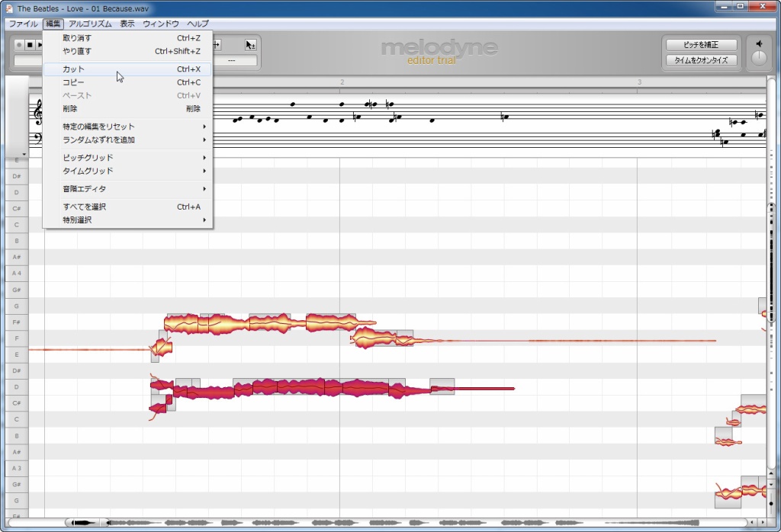Choose やり直す (Redo) from the menu

click(128, 51)
